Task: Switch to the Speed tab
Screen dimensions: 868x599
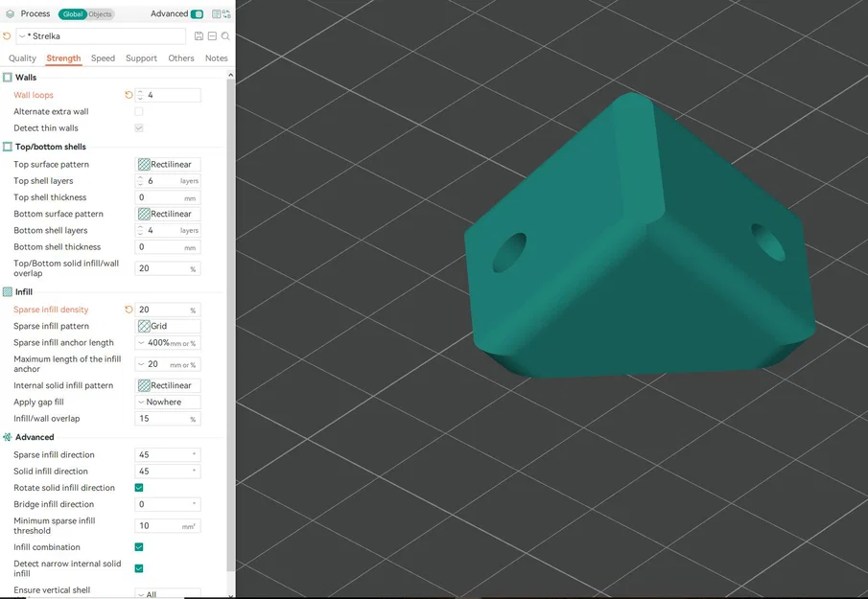Action: [x=103, y=58]
